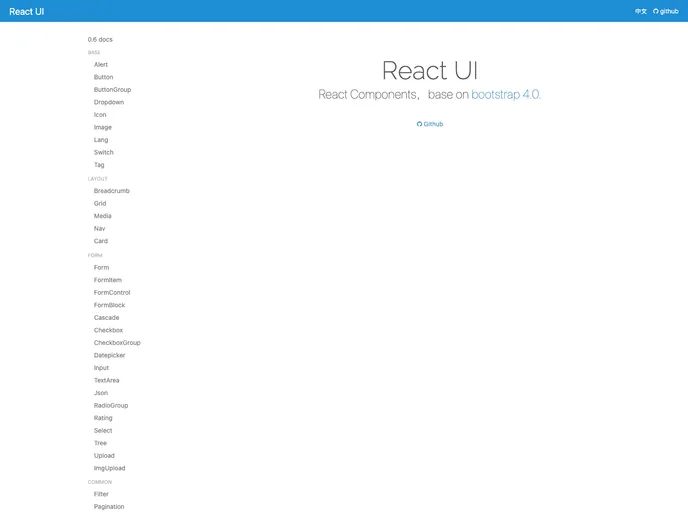The height and width of the screenshot is (512, 688).
Task: Open the Select component page
Action: click(103, 431)
